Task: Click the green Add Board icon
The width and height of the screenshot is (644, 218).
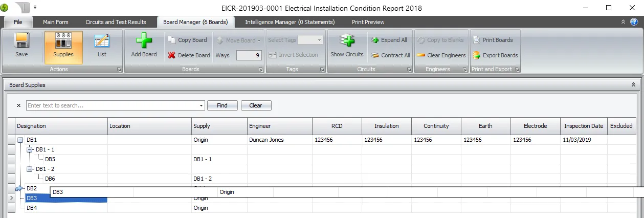Action: point(144,41)
